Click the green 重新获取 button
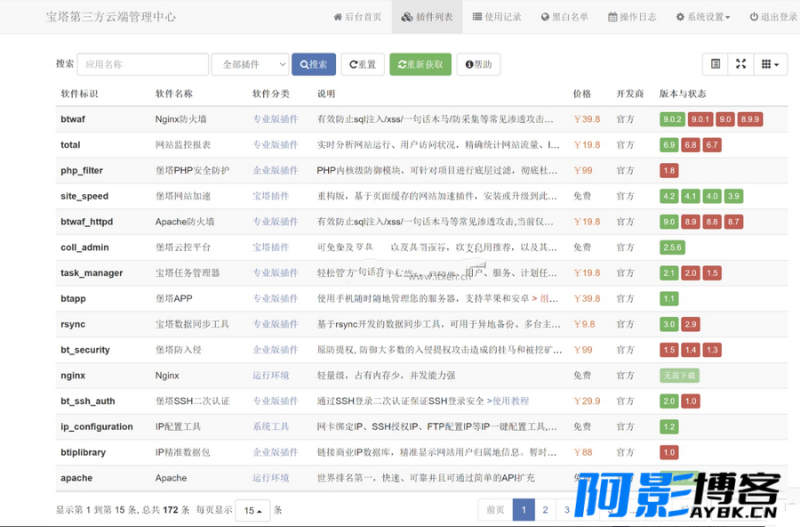Viewport: 800px width, 527px height. [x=420, y=64]
